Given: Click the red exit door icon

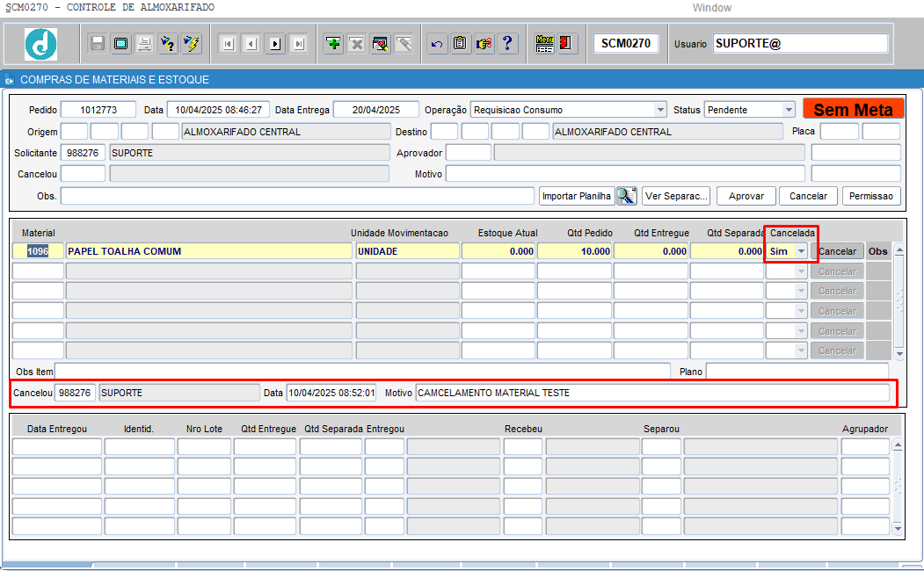Looking at the screenshot, I should point(567,44).
